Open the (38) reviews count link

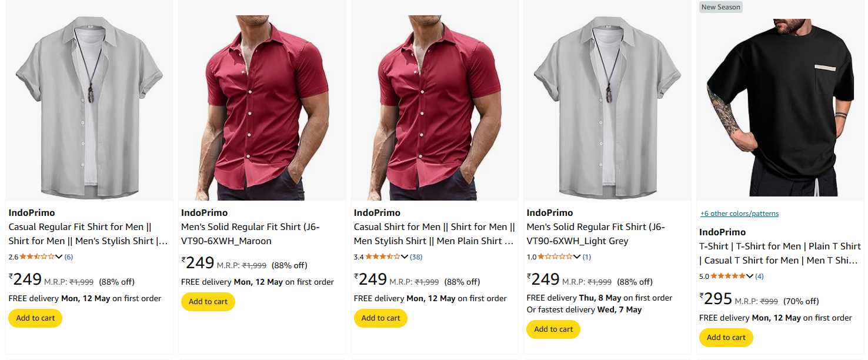[x=416, y=257]
